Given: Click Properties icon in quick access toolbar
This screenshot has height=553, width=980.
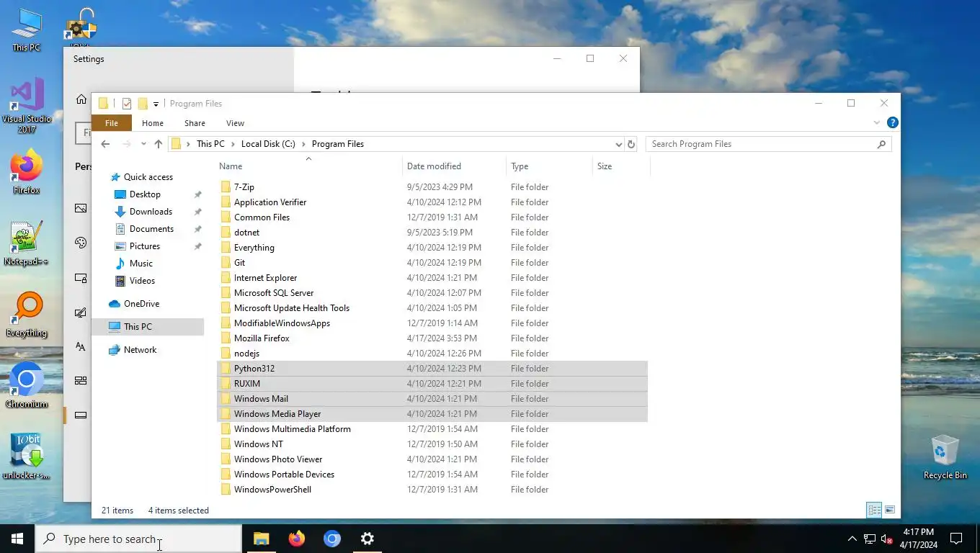Looking at the screenshot, I should point(127,104).
